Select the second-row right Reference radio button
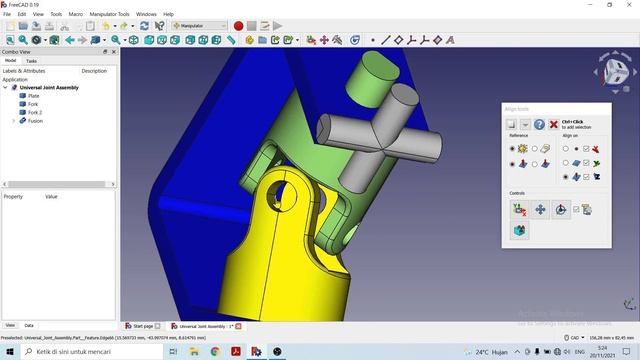The height and width of the screenshot is (360, 640). [x=534, y=164]
